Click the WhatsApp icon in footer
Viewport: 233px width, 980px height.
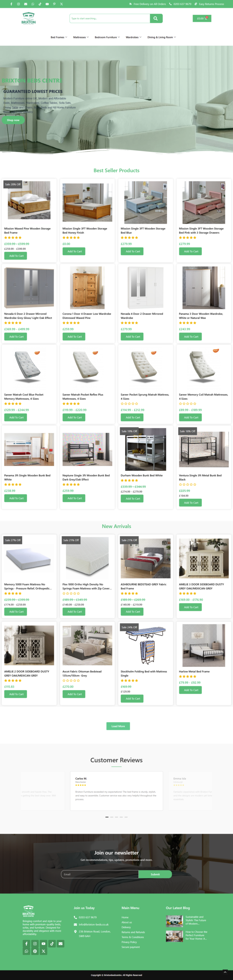click(x=26, y=951)
